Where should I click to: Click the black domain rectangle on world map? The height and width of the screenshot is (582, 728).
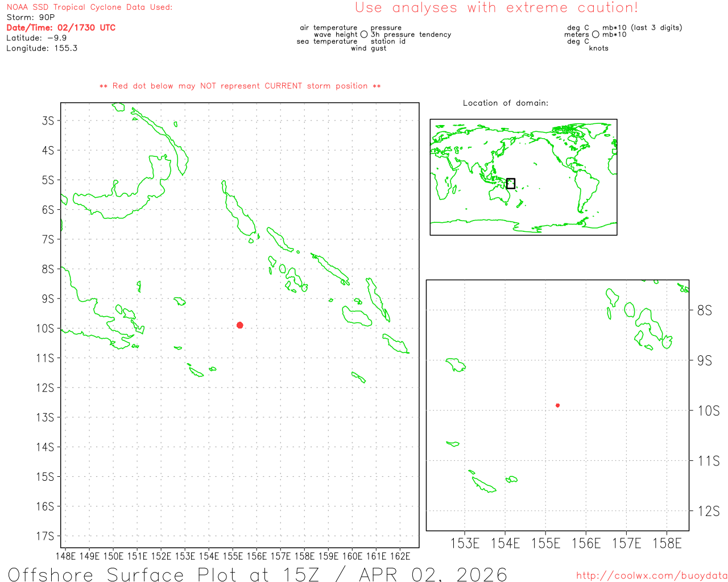coord(511,184)
